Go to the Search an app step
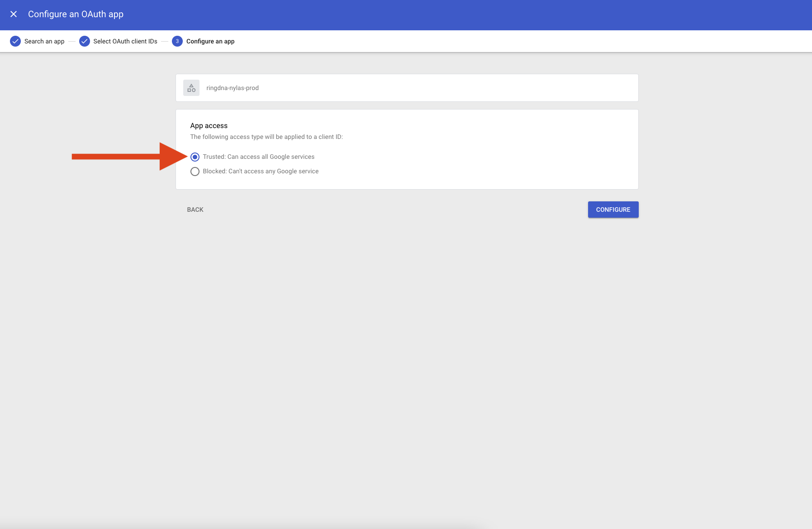 44,41
